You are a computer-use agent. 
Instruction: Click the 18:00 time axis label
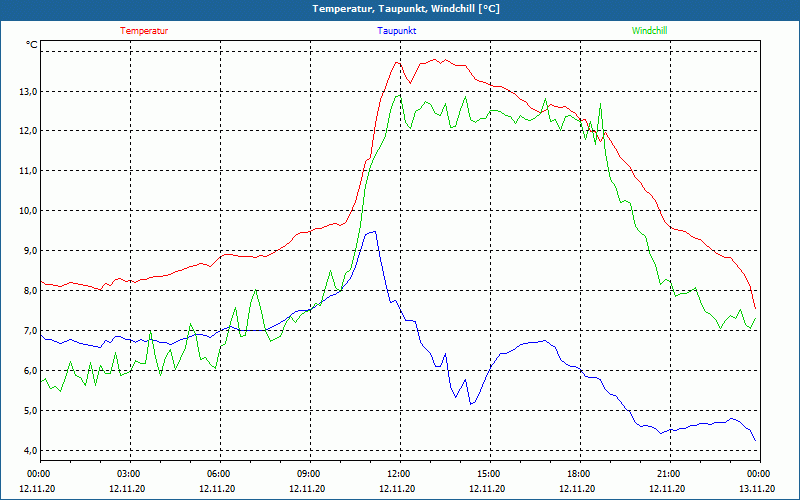[579, 474]
